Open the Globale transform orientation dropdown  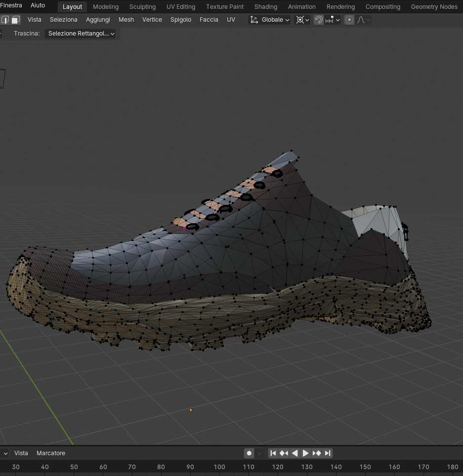click(x=270, y=20)
